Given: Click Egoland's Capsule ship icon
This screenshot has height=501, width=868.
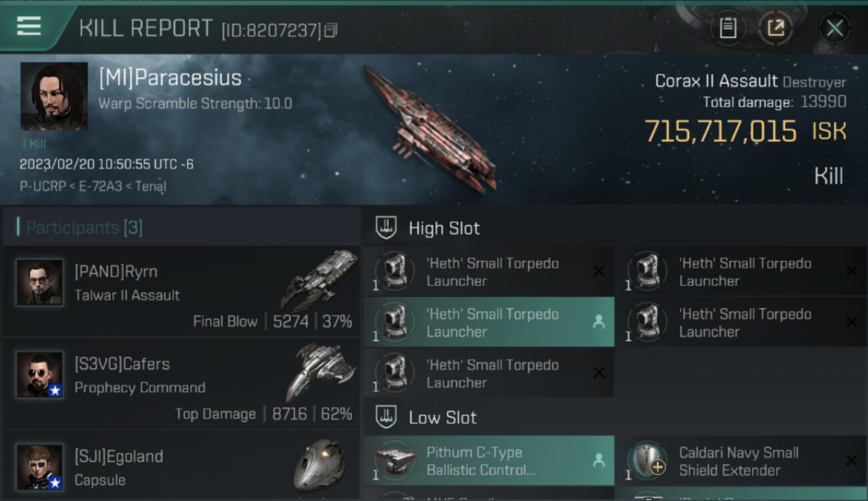Looking at the screenshot, I should [320, 466].
